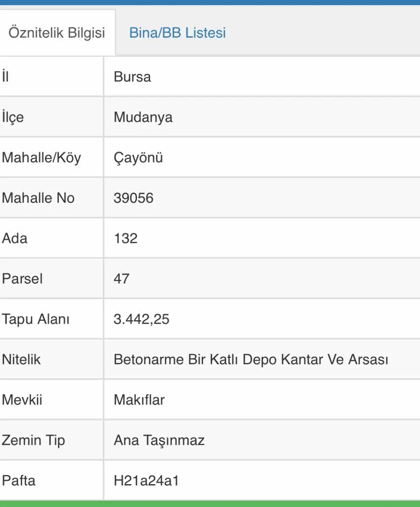Select the Ada value 132
Screen dimensions: 420x507
125,238
